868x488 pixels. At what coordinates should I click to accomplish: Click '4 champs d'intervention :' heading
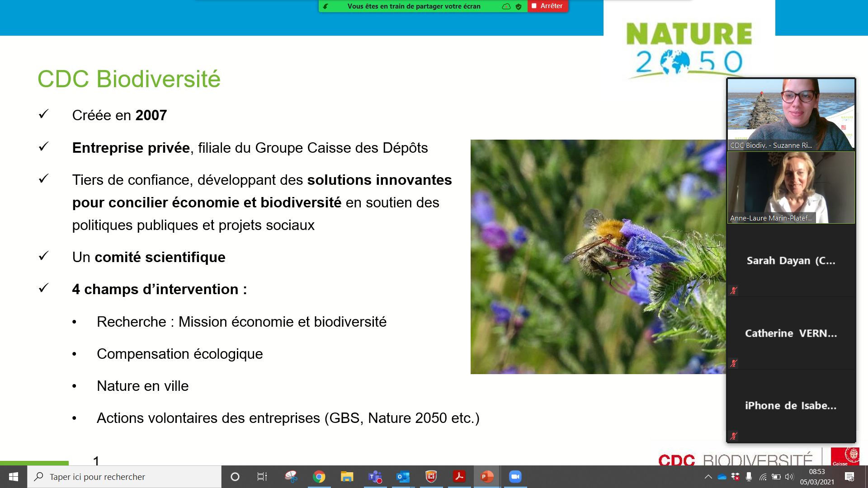tap(160, 289)
